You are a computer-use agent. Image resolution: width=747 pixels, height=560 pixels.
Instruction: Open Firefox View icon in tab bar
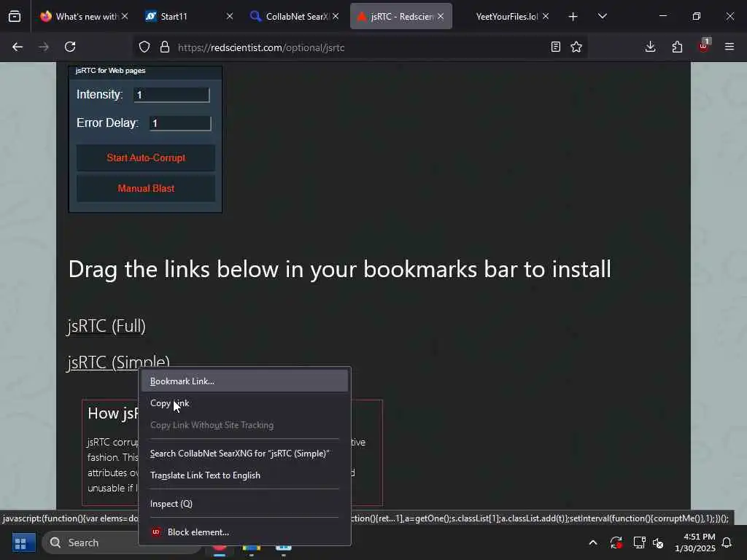(x=15, y=17)
